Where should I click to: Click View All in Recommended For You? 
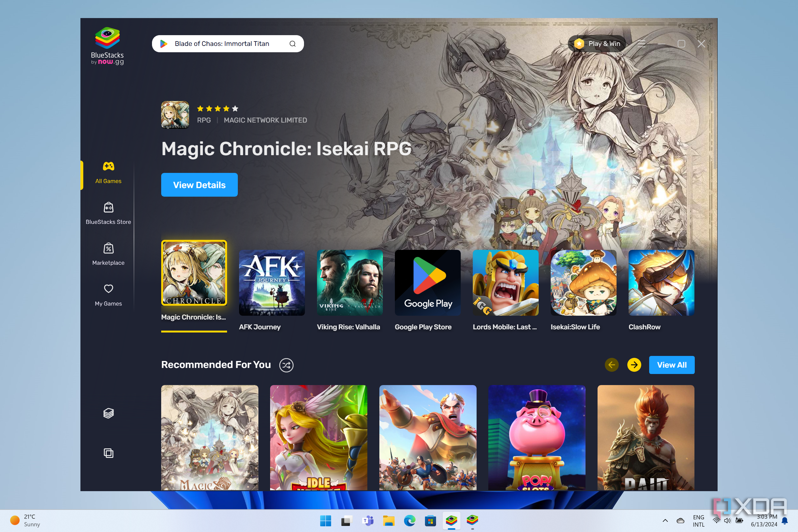pyautogui.click(x=671, y=365)
